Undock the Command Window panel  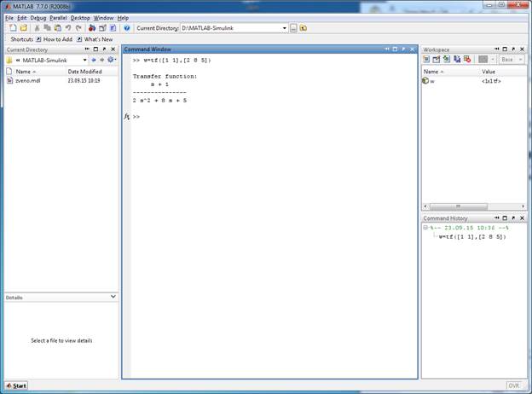tap(403, 49)
